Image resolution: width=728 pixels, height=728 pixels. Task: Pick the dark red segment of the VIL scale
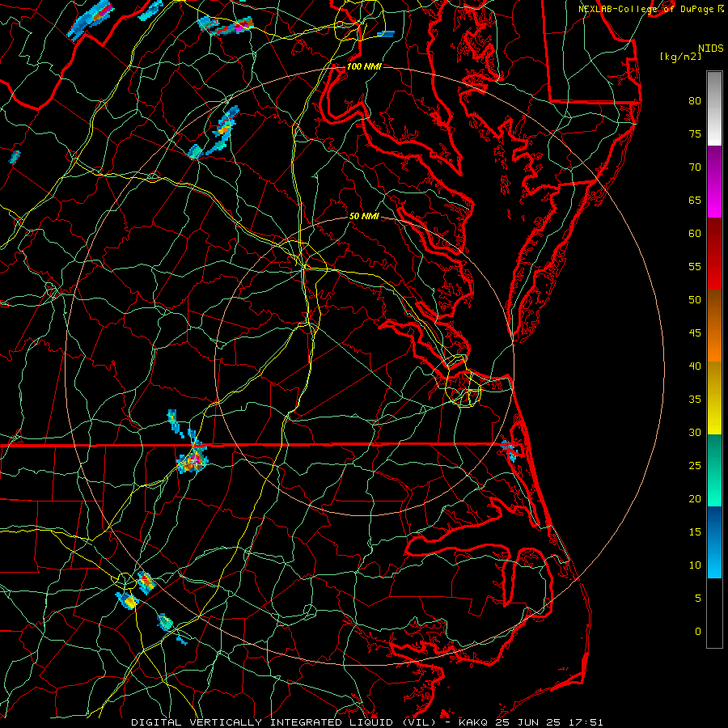(x=714, y=253)
